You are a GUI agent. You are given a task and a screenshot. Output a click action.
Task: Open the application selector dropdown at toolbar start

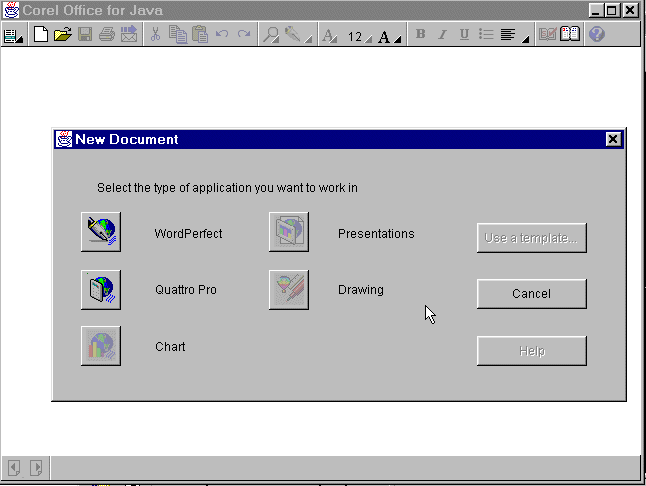pyautogui.click(x=14, y=36)
